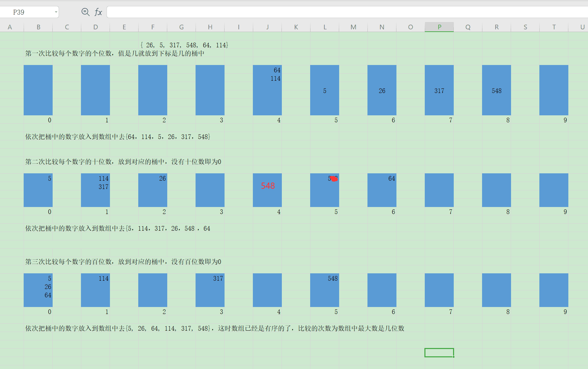Click 26 in the tens-digit bucket 2
The height and width of the screenshot is (369, 588).
pos(163,178)
